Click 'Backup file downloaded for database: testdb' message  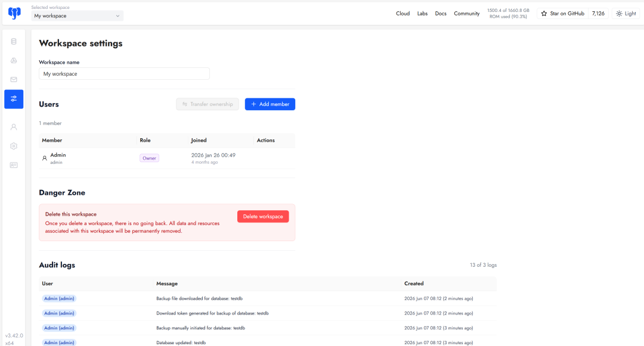pos(199,299)
